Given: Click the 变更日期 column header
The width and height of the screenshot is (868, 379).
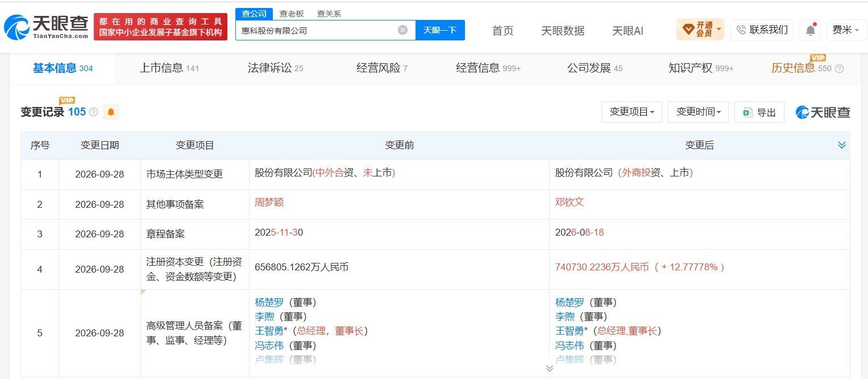Looking at the screenshot, I should point(99,145).
